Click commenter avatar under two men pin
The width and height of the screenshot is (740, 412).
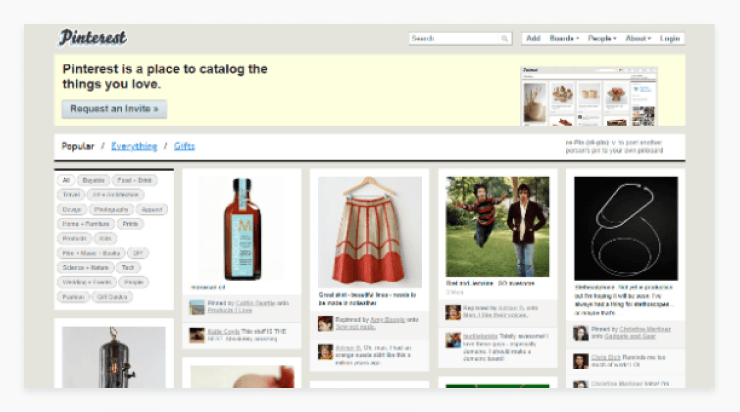tap(453, 340)
